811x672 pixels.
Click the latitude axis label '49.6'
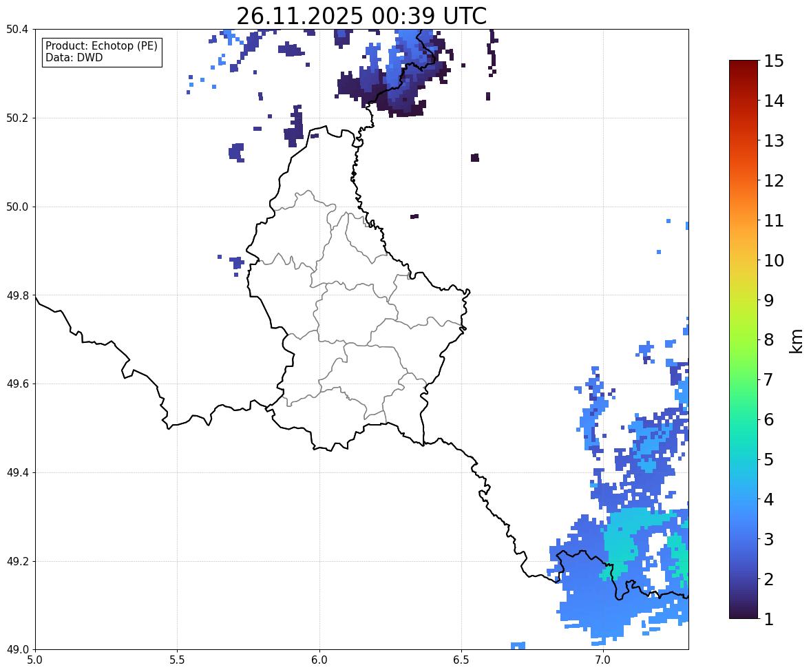click(17, 384)
